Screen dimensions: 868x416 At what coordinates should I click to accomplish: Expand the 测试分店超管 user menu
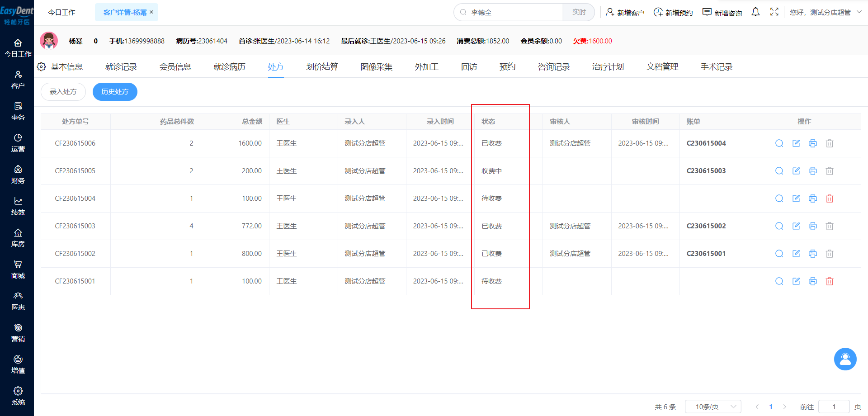[x=826, y=12]
